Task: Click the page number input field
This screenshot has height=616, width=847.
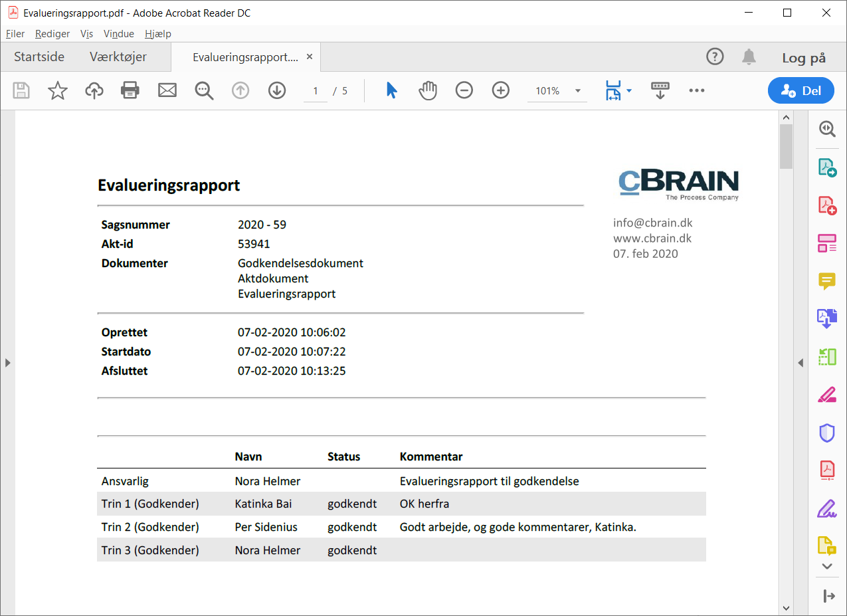Action: pos(316,91)
